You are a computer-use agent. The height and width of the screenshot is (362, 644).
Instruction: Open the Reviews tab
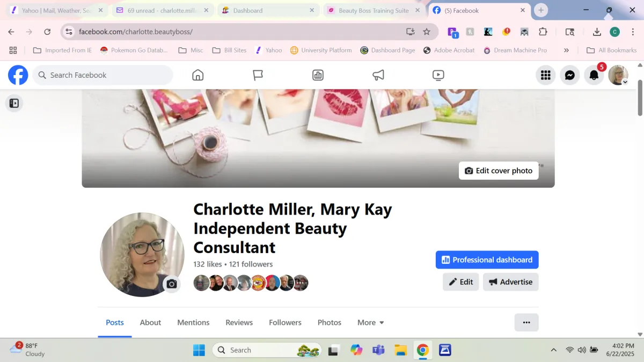pyautogui.click(x=239, y=322)
